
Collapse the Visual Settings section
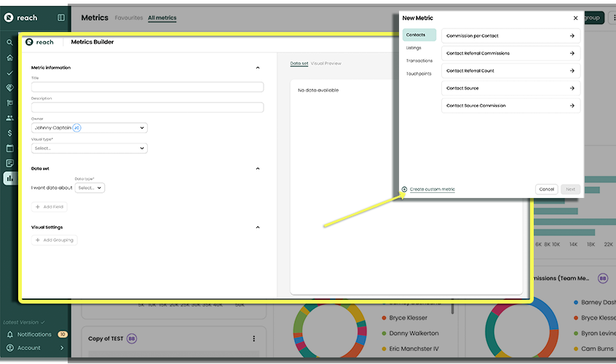pos(258,227)
